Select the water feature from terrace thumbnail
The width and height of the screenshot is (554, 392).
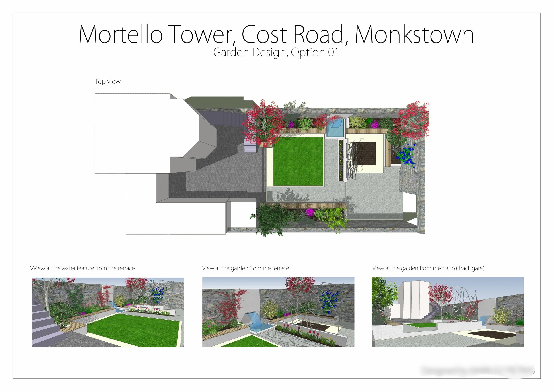108,312
